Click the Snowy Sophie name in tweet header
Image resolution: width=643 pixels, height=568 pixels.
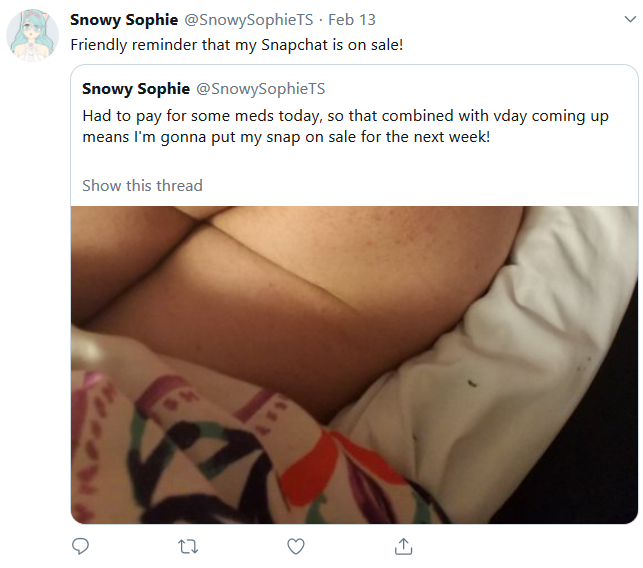[124, 20]
